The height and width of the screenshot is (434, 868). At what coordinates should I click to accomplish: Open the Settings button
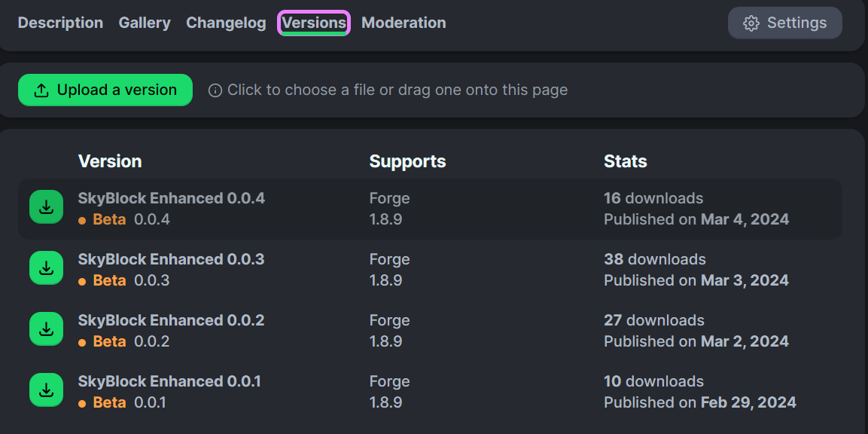[785, 23]
